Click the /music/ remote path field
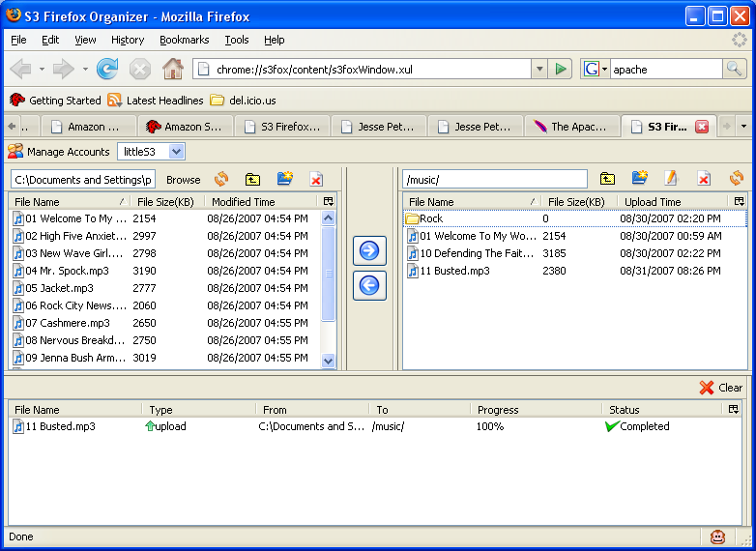Image resolution: width=756 pixels, height=551 pixels. point(495,180)
